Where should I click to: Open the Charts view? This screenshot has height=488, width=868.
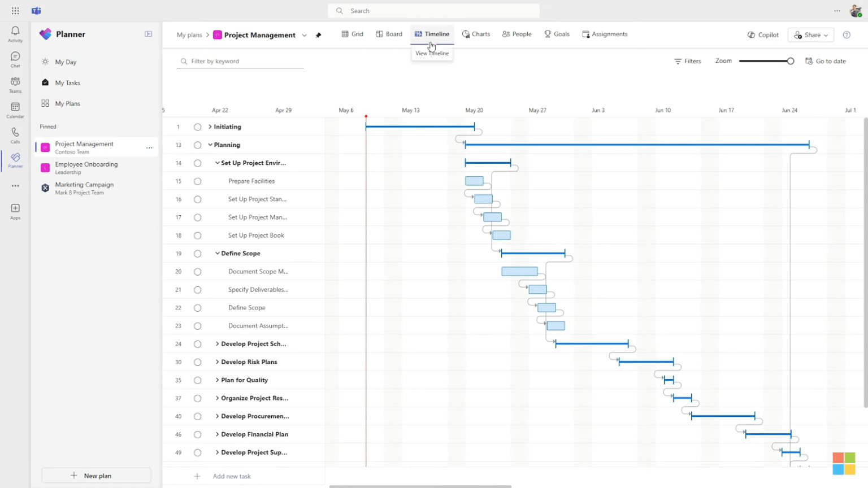476,34
